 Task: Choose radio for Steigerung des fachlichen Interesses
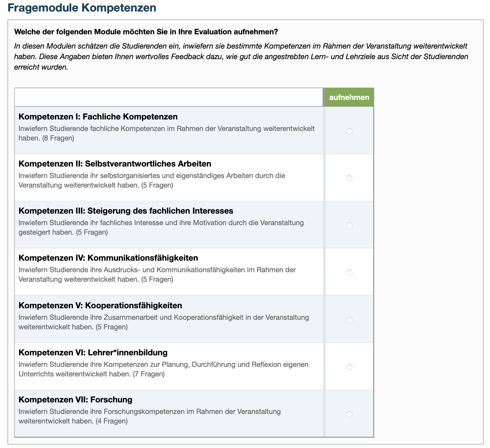point(349,225)
